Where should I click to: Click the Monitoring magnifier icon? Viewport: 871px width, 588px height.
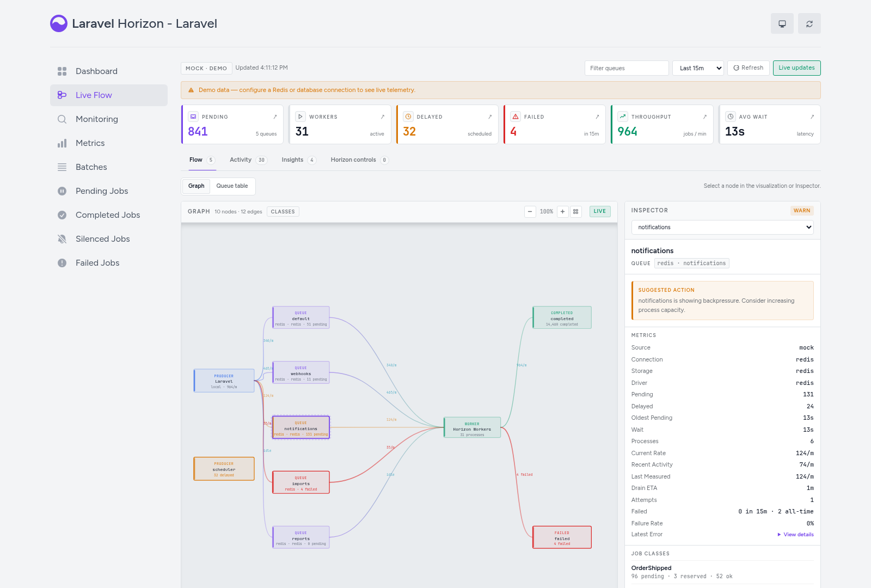click(x=62, y=119)
